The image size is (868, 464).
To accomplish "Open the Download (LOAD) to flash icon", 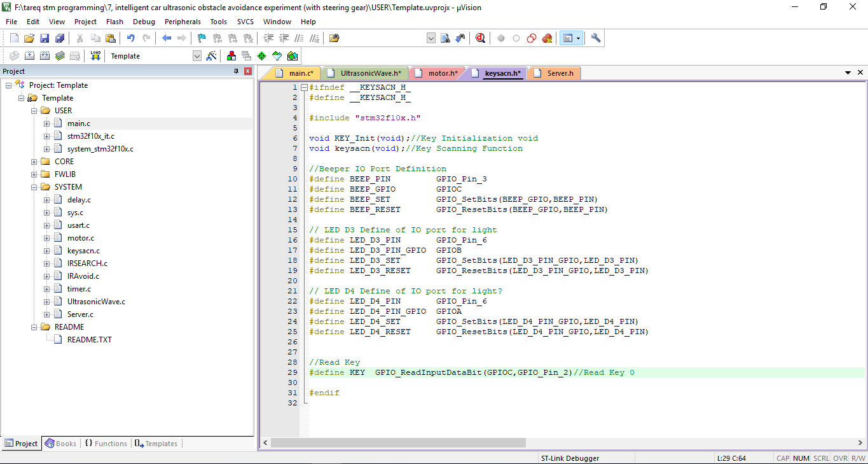I will [95, 56].
